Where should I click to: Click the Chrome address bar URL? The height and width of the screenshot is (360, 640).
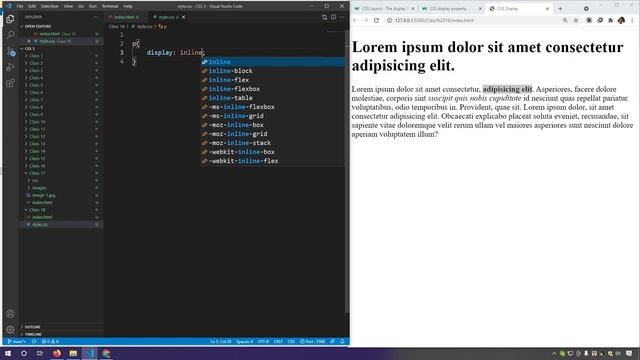pyautogui.click(x=434, y=20)
